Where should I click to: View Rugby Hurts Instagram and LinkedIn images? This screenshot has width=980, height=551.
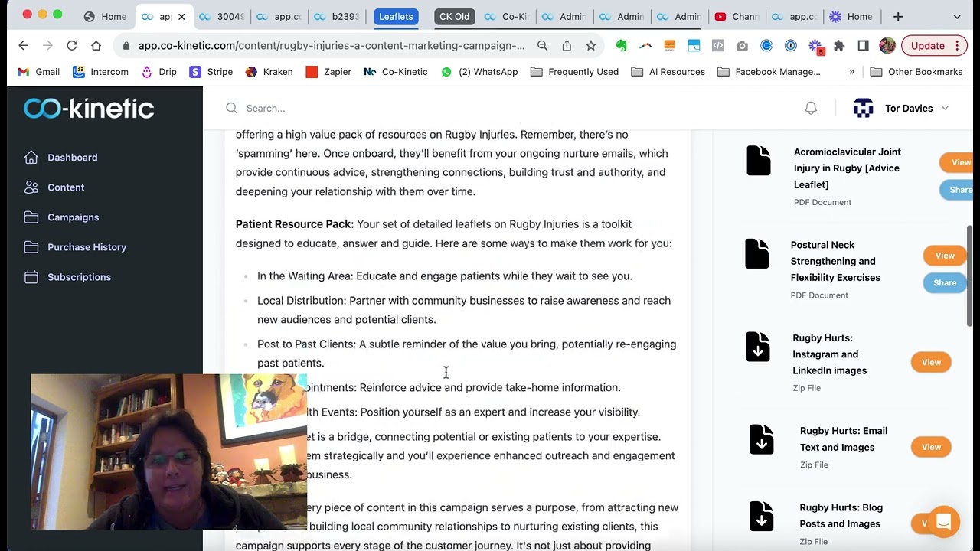click(931, 363)
